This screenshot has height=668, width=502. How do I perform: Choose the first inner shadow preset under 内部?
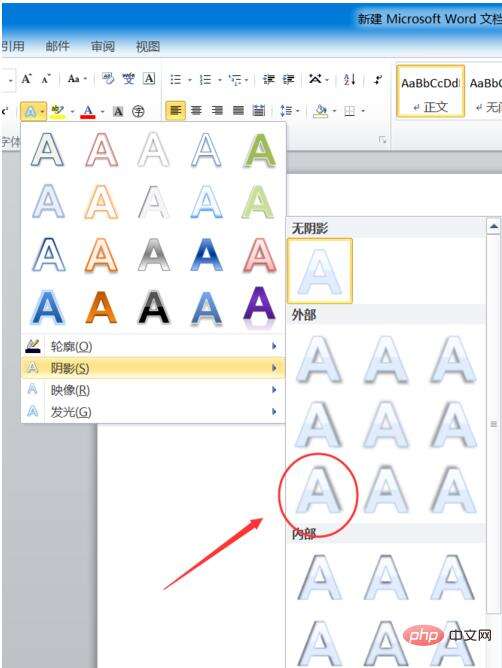tap(320, 577)
